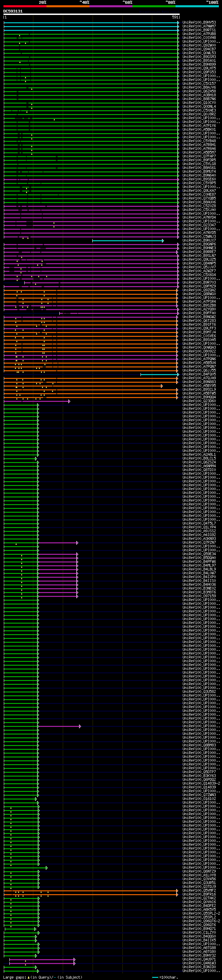Select label UniRef100_Q9LKA7
The image size is (222, 980).
(199, 191)
